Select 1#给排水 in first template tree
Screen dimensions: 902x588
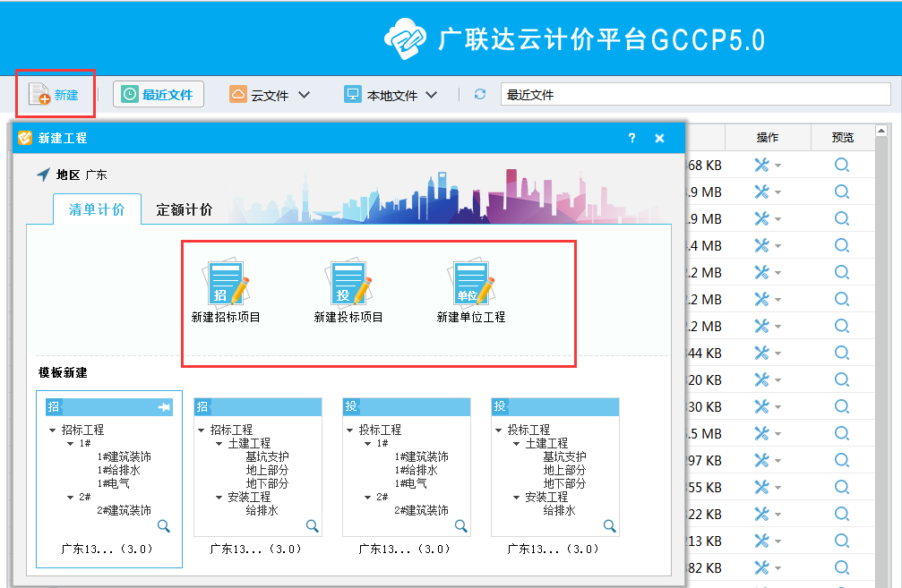[118, 470]
